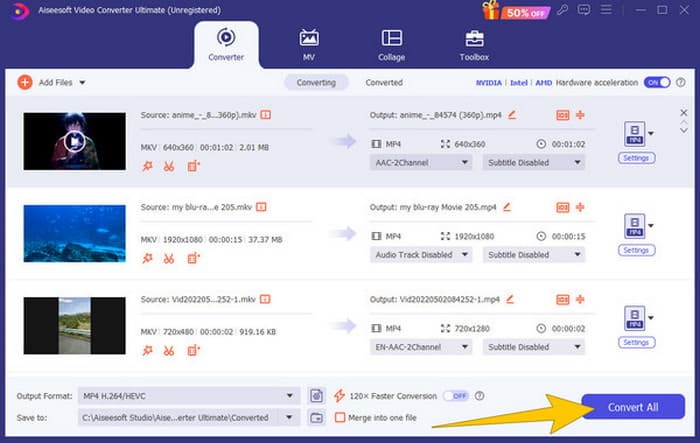Open the register key icon in the title bar

(564, 10)
